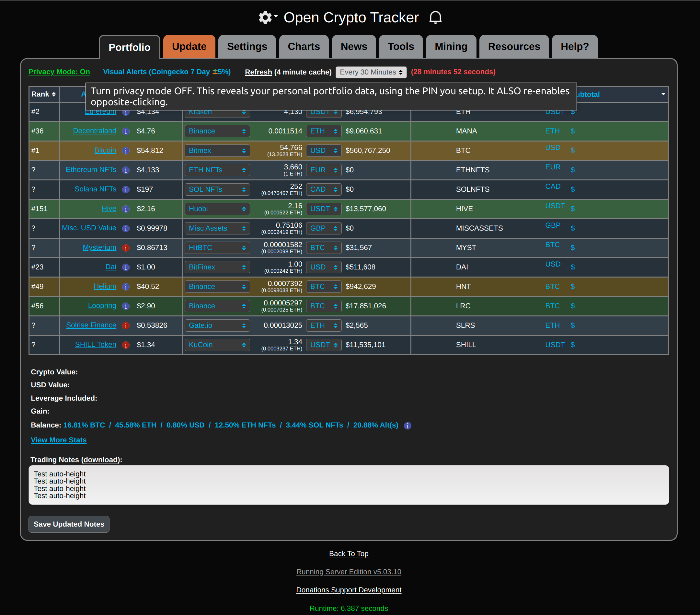Click Save Updated Notes button
This screenshot has height=615, width=700.
click(x=69, y=524)
